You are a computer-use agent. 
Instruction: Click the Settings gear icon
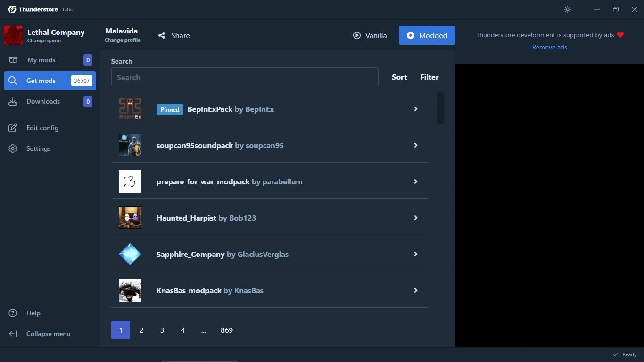(13, 148)
